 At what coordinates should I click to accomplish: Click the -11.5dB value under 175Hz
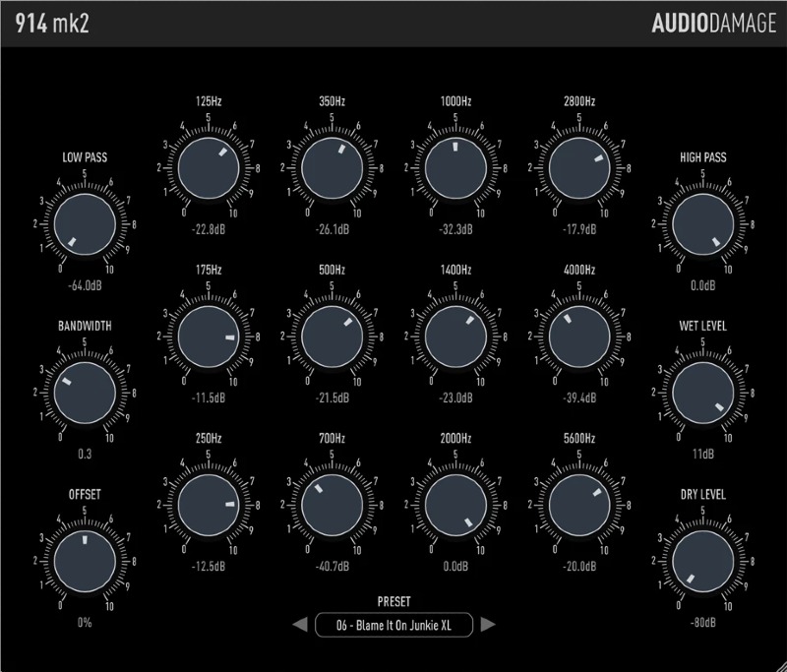(x=209, y=397)
